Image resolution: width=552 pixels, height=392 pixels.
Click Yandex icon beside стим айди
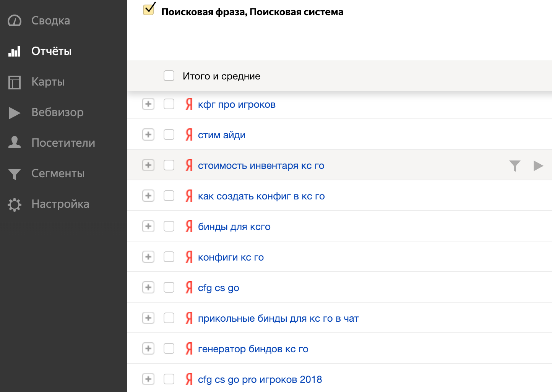tap(189, 134)
